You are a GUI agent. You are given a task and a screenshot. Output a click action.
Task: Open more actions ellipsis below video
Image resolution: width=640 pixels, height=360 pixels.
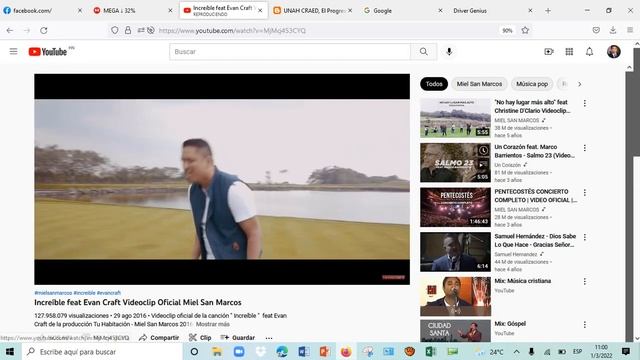click(269, 338)
